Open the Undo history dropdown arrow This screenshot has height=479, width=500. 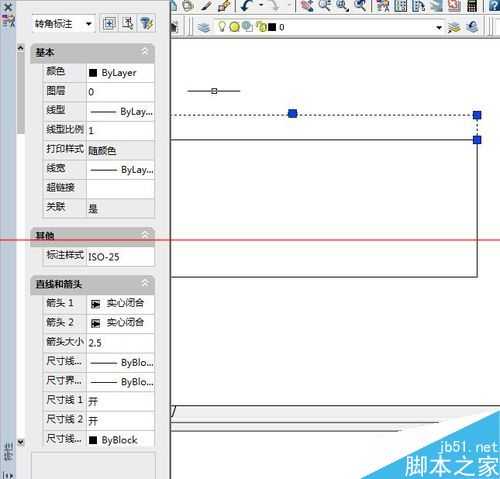click(x=261, y=5)
